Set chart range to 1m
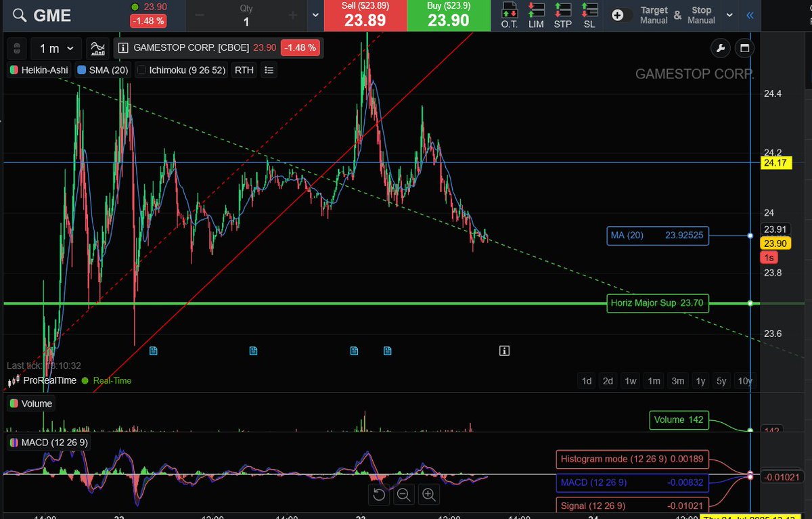 point(654,381)
